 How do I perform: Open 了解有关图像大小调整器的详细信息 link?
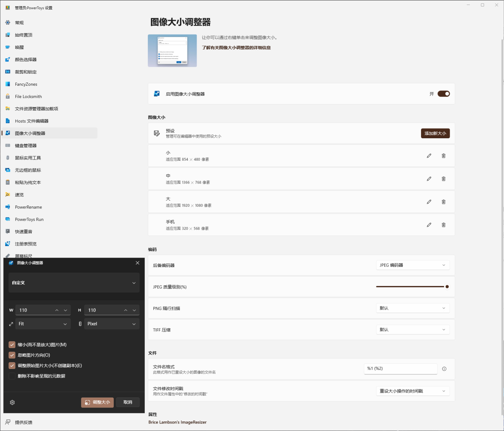236,48
